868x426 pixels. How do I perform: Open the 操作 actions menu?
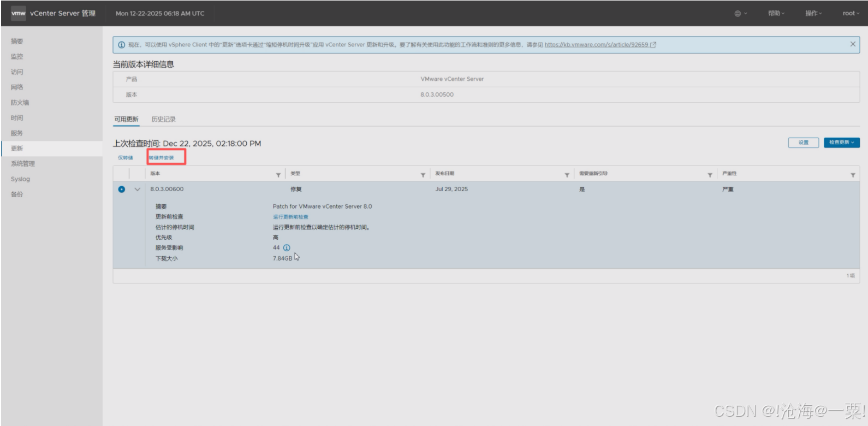tap(813, 13)
